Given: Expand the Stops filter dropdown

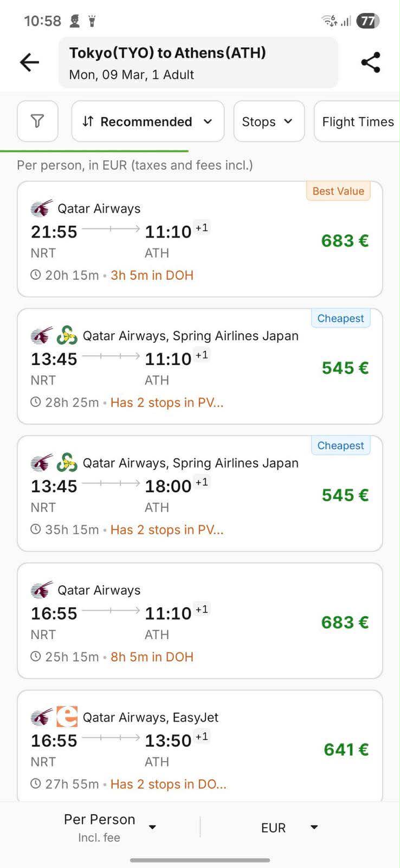Looking at the screenshot, I should (x=268, y=122).
